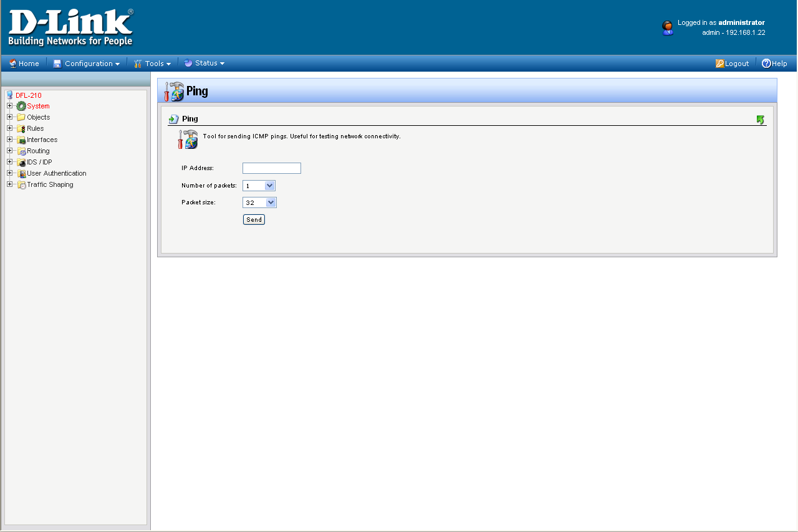Click the Send button

pyautogui.click(x=254, y=219)
